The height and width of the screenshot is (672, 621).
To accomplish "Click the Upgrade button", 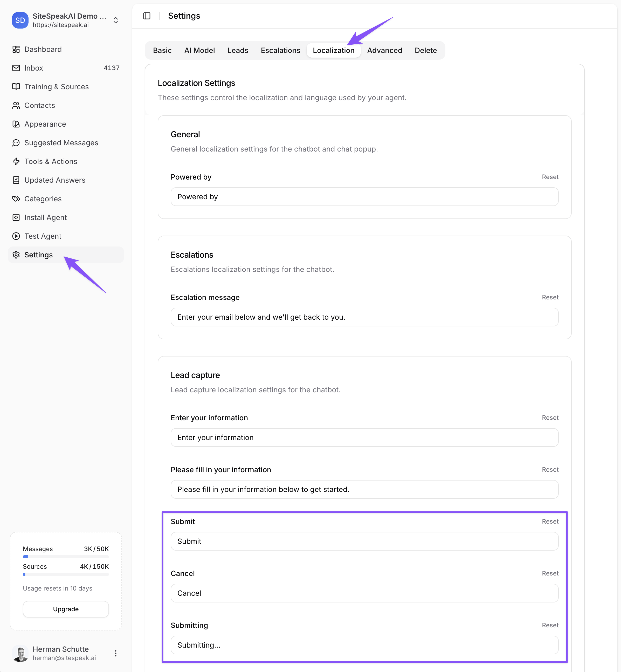I will pyautogui.click(x=66, y=609).
